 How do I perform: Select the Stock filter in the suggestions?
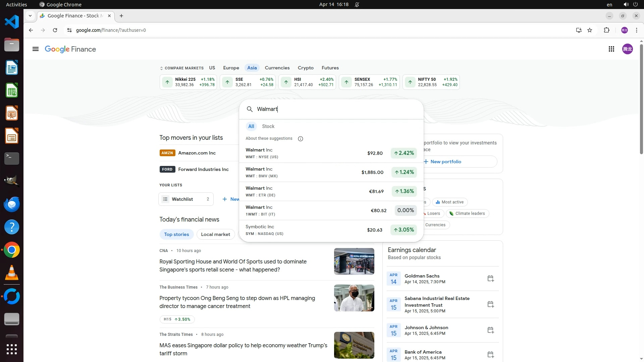(268, 126)
